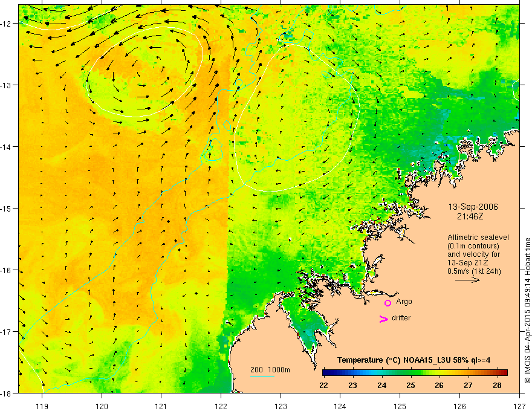Image resolution: width=532 pixels, height=411 pixels.
Task: Click the longitude label '125'
Action: coord(400,406)
